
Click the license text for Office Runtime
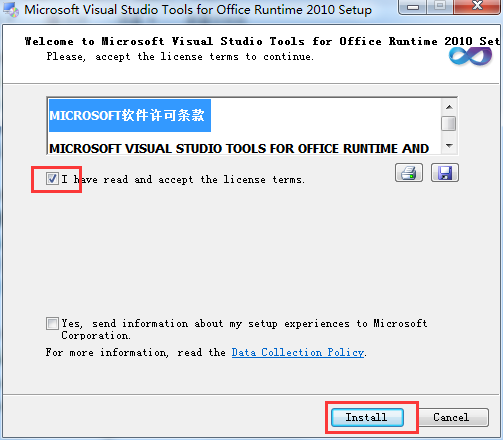click(239, 148)
